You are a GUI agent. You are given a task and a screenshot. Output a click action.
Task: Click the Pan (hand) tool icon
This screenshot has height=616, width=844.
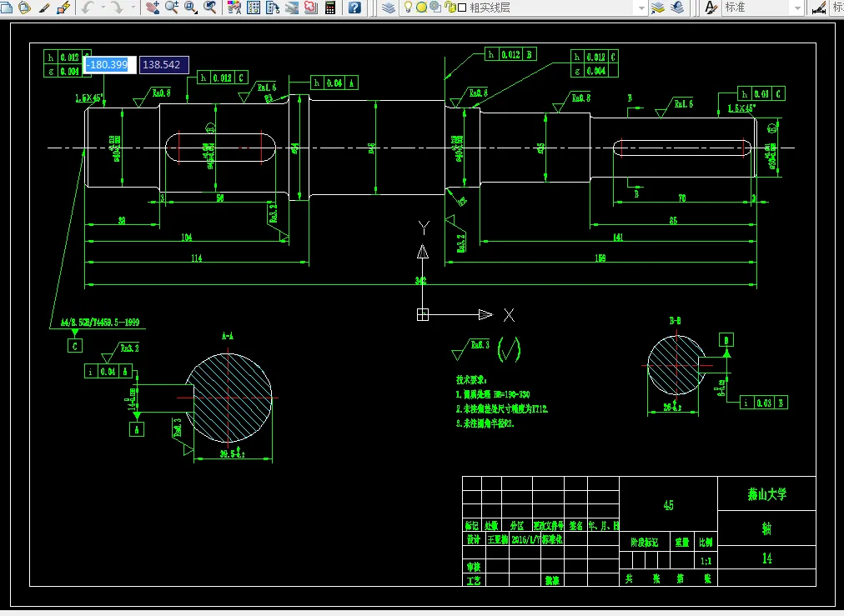tap(153, 8)
